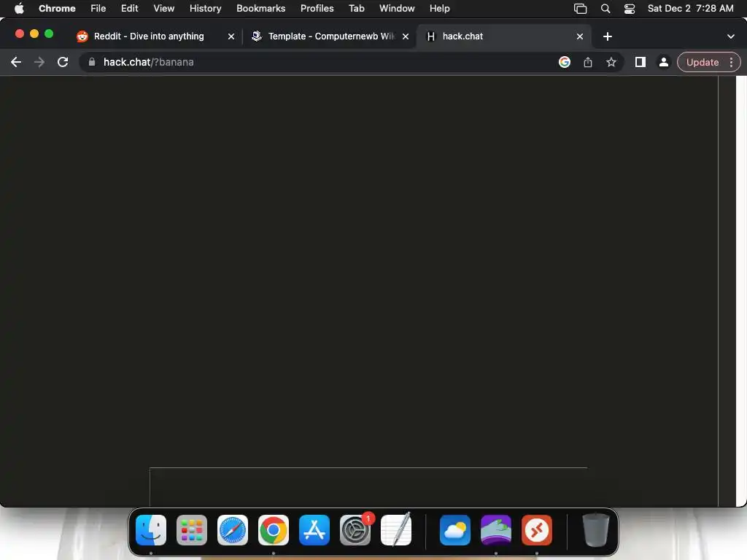Screen dimensions: 747x560
Task: Open the purple macOS installer Dock icon
Action: click(x=496, y=530)
